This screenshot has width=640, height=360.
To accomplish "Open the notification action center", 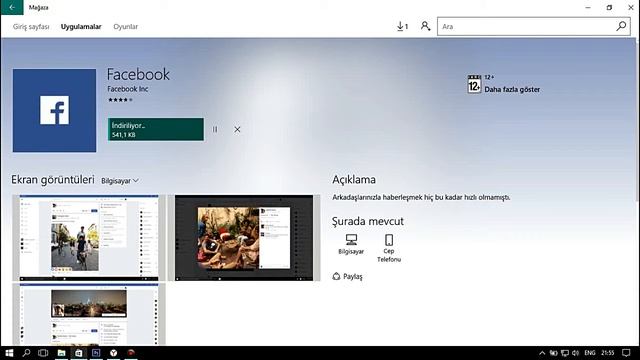I will coord(626,353).
